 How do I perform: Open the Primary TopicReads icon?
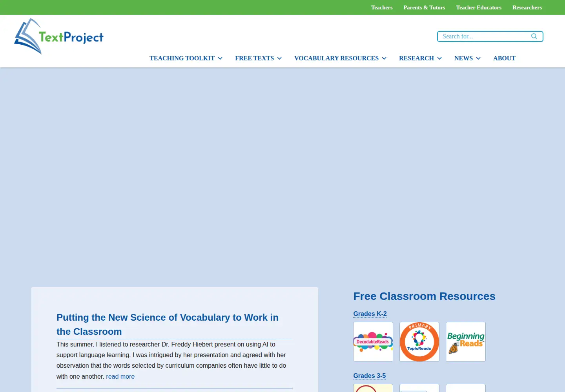click(419, 342)
